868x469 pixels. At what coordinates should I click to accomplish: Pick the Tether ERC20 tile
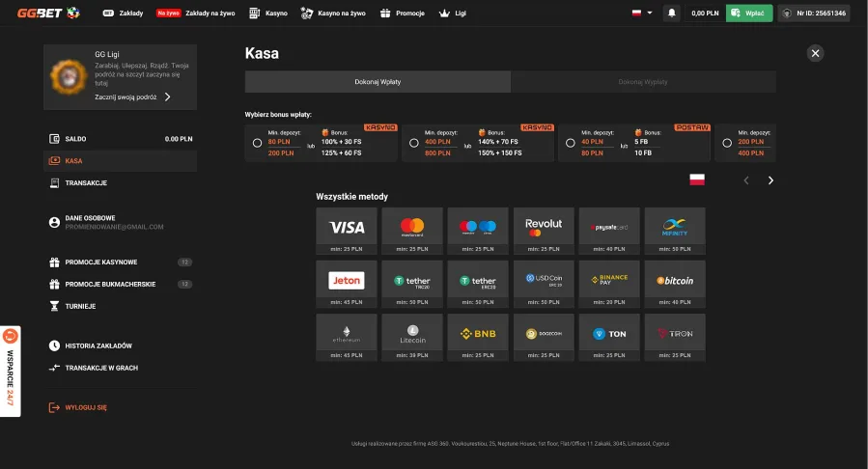tap(478, 284)
